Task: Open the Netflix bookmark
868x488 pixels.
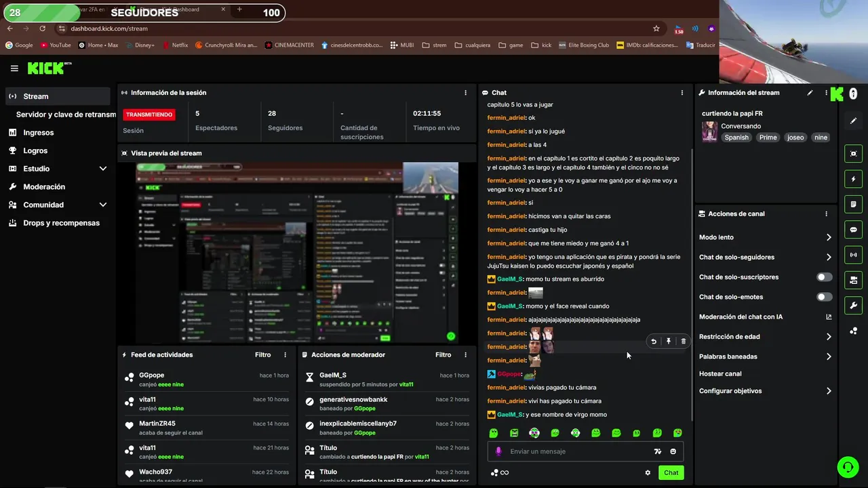Action: 175,45
